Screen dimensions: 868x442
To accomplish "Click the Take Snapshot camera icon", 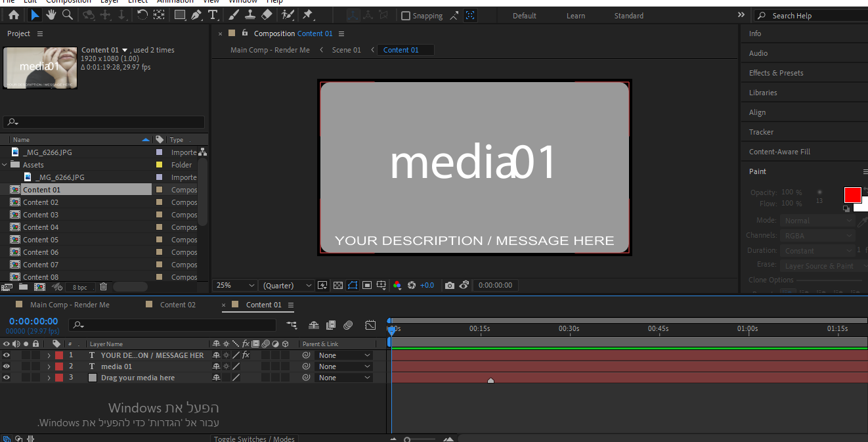I will (x=449, y=286).
